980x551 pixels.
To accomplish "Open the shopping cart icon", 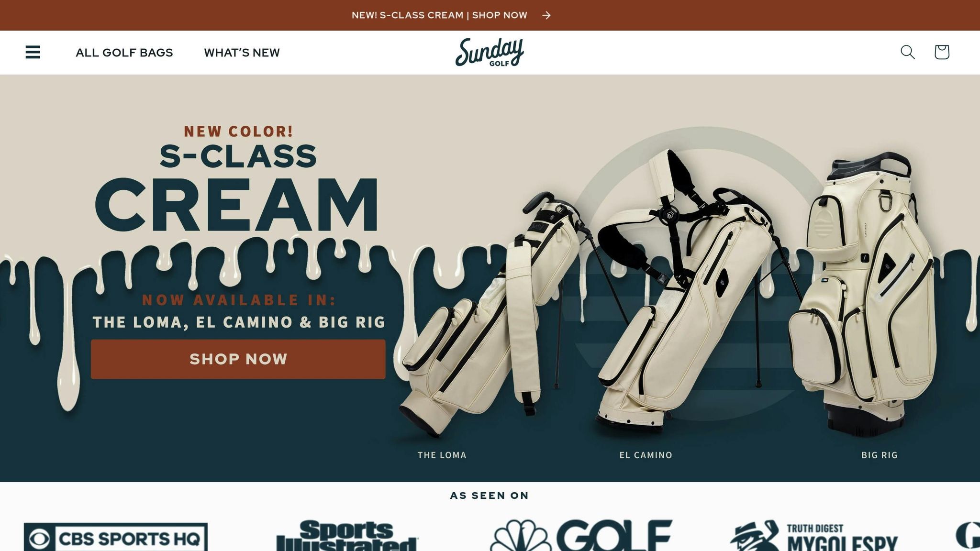I will [x=941, y=52].
